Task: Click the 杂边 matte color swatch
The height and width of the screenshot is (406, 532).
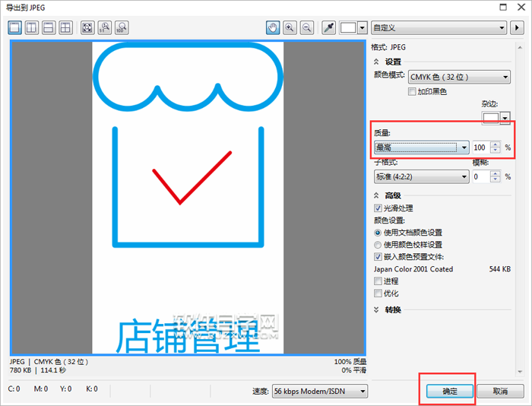Action: (x=491, y=118)
